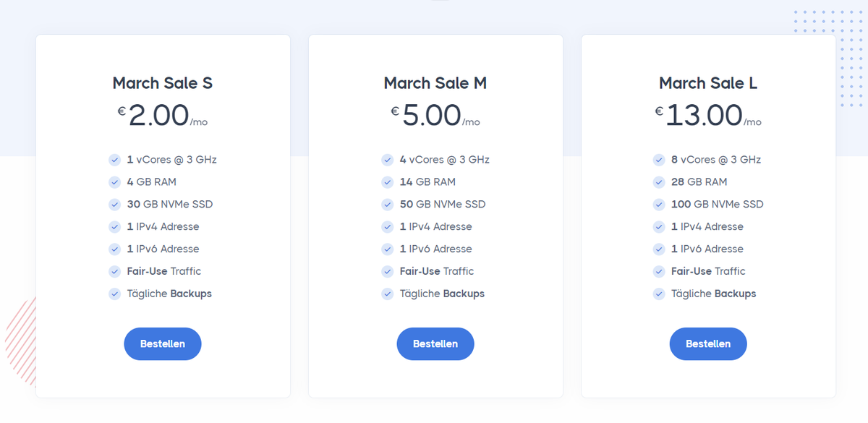Click the March Sale L heading
Viewport: 868px width, 423px height.
point(708,83)
